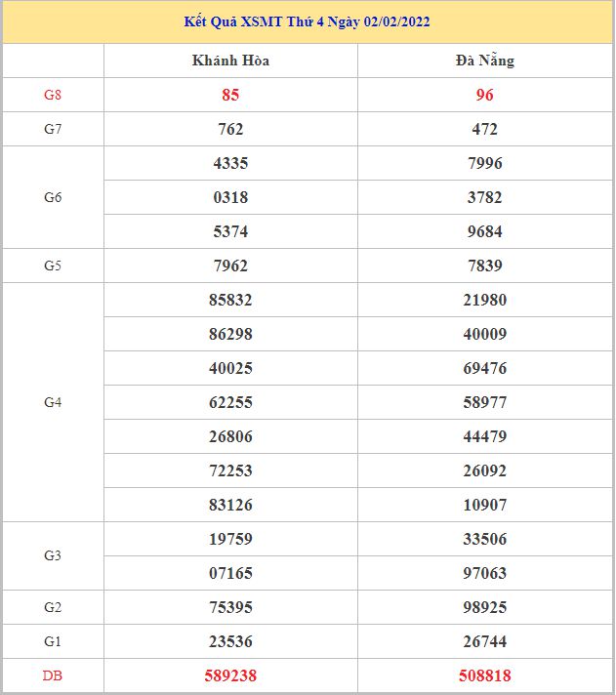
Task: Click Đà Nẵng G3 number 33506
Action: point(484,539)
